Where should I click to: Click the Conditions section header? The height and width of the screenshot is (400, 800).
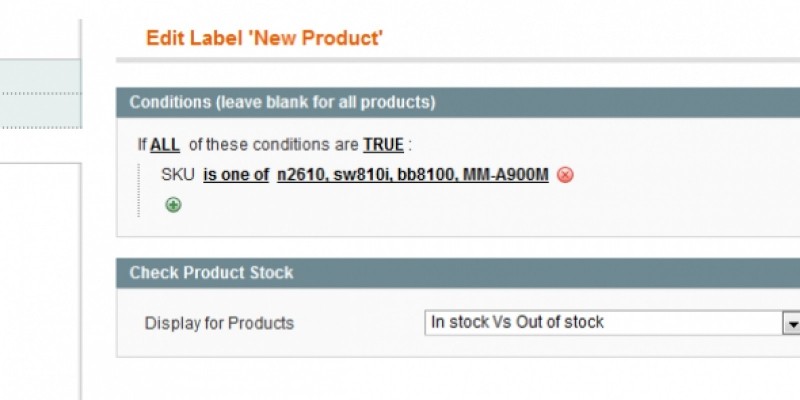(282, 102)
